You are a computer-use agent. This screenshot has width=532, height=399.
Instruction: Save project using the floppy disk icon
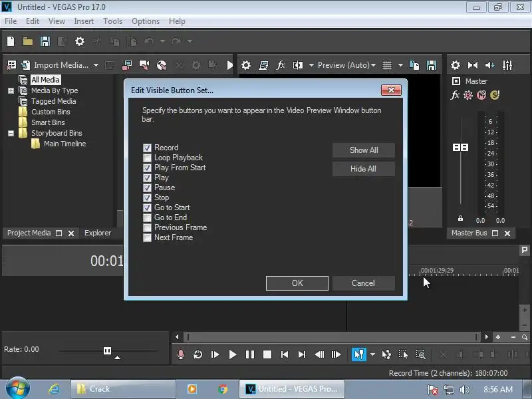[x=45, y=41]
